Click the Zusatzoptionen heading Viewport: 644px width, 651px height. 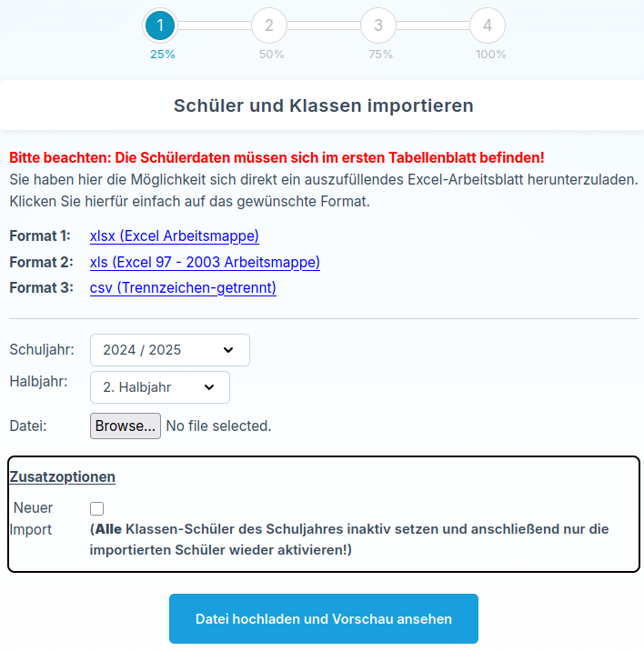pyautogui.click(x=63, y=476)
